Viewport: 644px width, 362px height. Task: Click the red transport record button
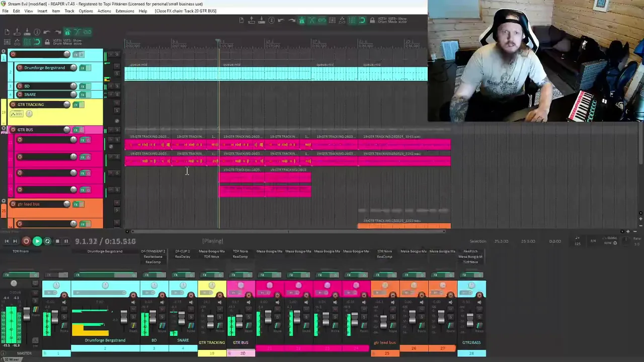point(26,241)
